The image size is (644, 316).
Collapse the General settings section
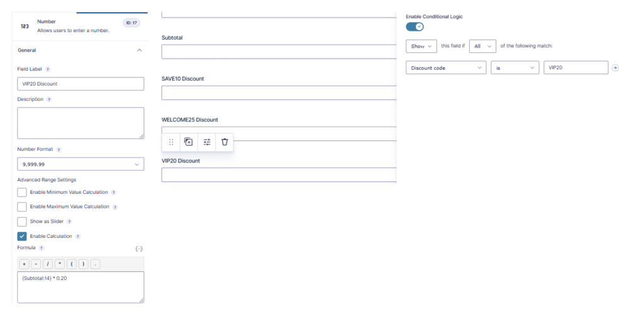[139, 50]
